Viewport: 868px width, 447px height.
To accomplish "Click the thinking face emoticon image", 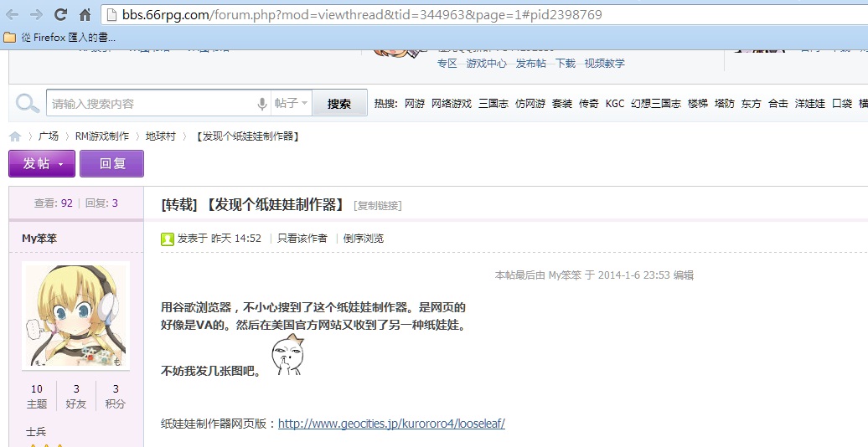I will coord(288,354).
